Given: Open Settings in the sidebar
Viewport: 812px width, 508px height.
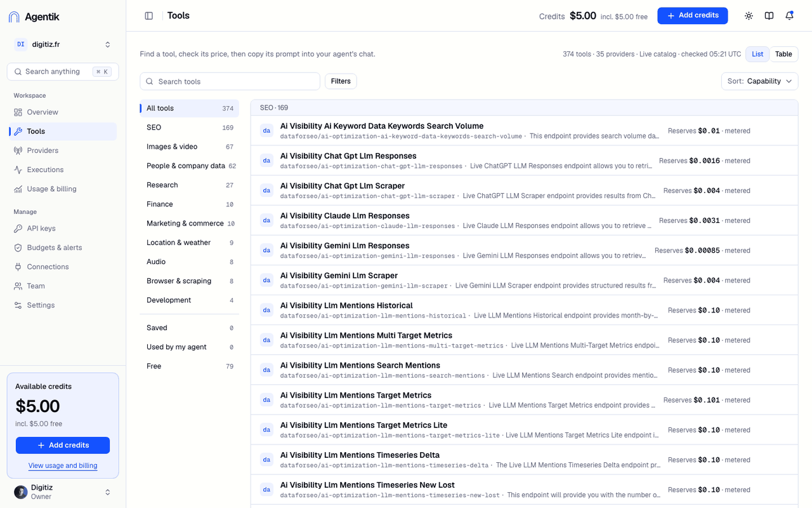Looking at the screenshot, I should pos(63,305).
